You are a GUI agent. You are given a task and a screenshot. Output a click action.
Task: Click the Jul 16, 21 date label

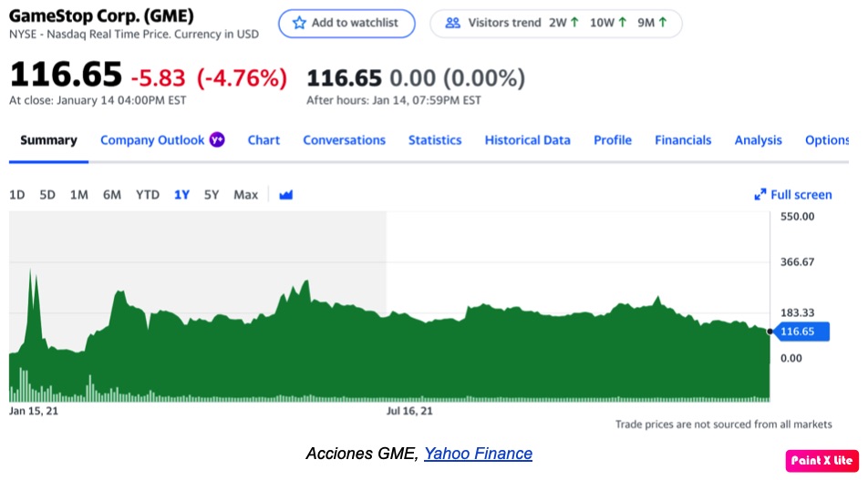pyautogui.click(x=409, y=411)
